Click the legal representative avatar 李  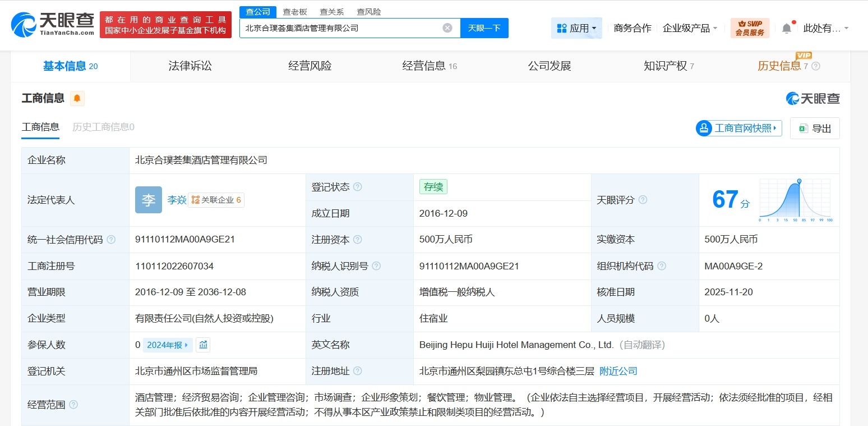(148, 200)
